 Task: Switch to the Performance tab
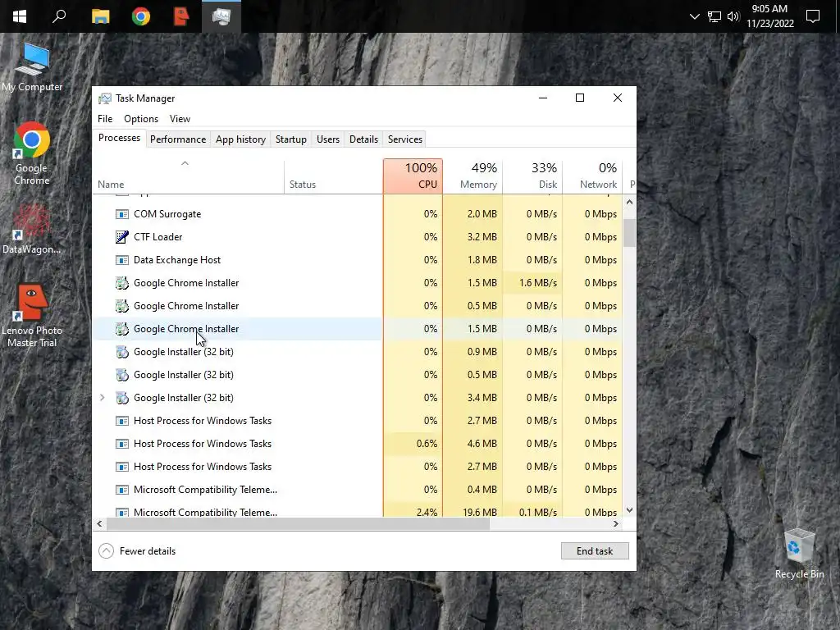[x=178, y=139]
